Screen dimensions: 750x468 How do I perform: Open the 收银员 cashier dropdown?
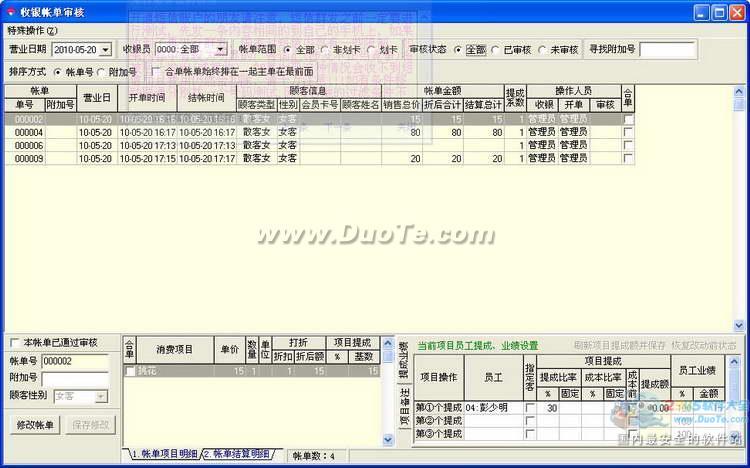tap(219, 49)
